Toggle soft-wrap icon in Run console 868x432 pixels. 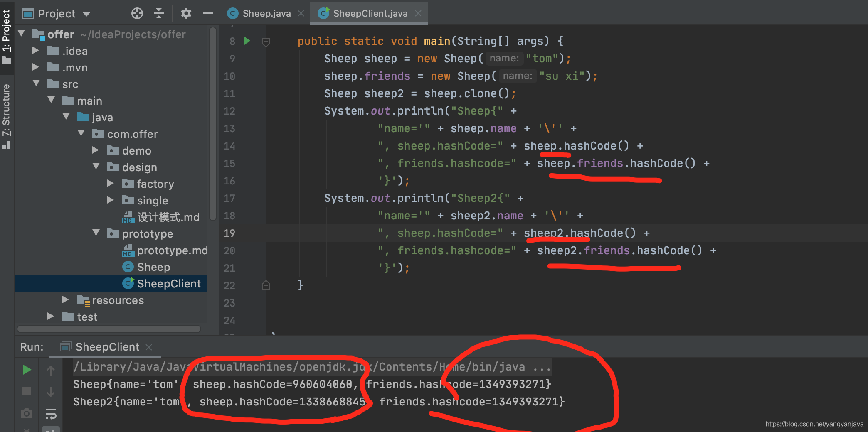tap(51, 414)
